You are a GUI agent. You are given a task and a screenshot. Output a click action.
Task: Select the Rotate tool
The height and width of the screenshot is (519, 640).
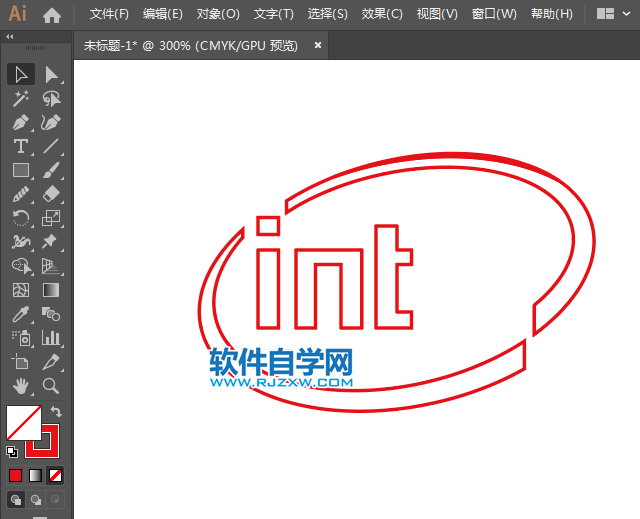(21, 218)
